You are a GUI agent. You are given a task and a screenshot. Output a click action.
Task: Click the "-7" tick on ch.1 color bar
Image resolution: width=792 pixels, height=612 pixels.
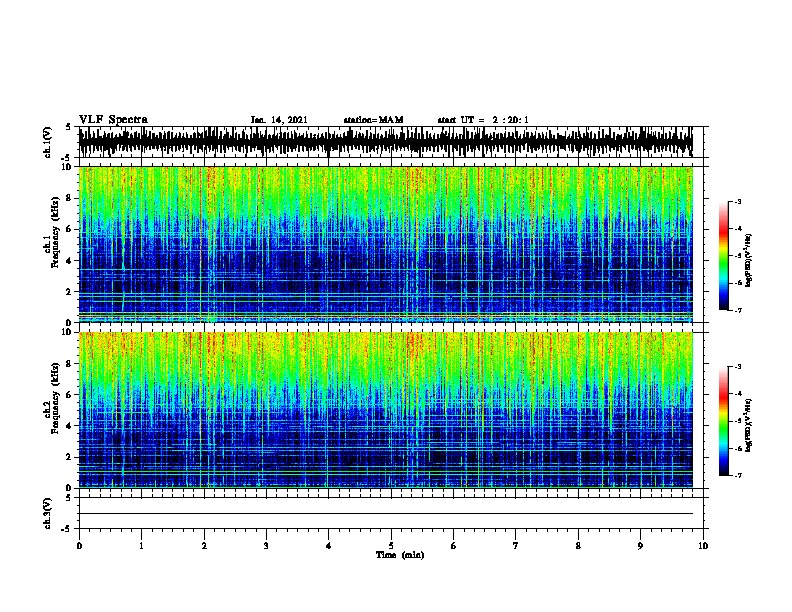(x=738, y=310)
